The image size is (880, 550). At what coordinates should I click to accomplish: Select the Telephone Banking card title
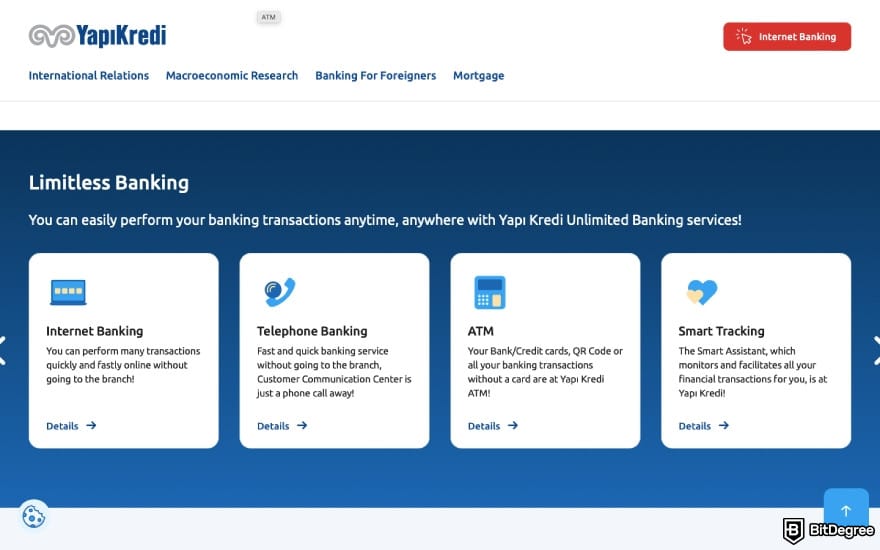coord(312,331)
